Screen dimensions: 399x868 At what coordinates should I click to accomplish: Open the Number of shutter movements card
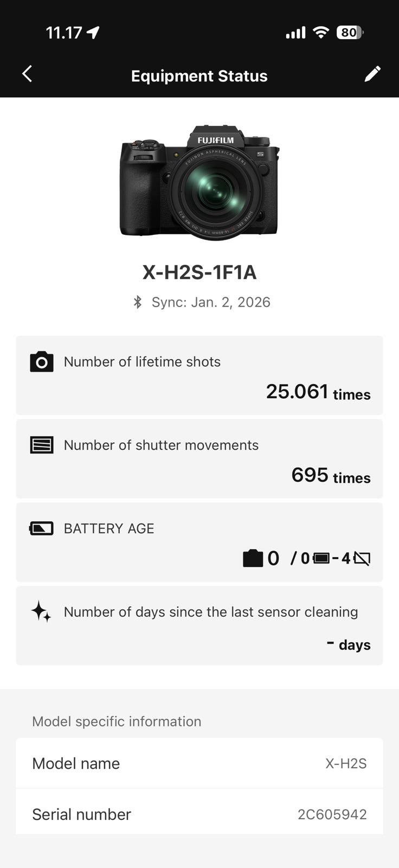[200, 459]
